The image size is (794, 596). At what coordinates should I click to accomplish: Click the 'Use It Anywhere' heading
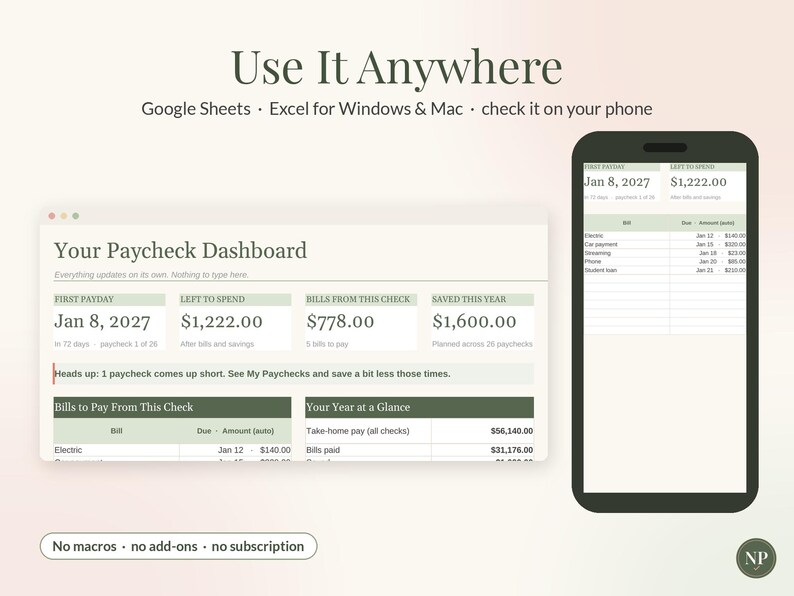[396, 67]
